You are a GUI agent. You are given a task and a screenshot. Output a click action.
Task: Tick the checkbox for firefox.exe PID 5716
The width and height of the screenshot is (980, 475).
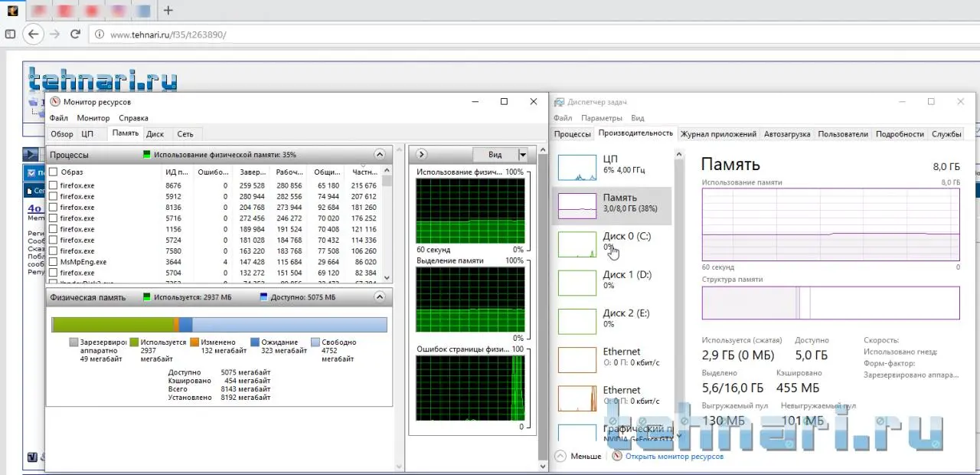point(53,218)
